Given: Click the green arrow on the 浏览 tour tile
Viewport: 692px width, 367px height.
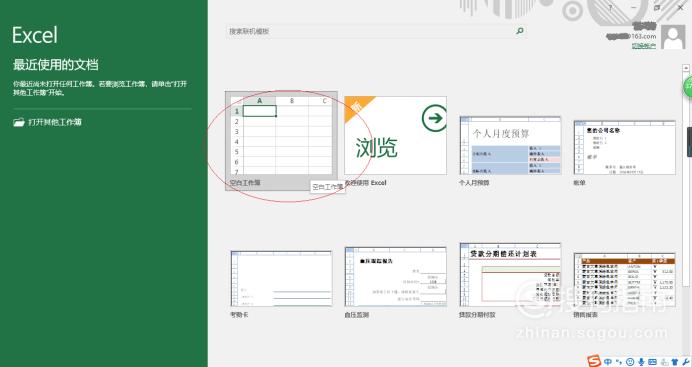Looking at the screenshot, I should click(434, 118).
